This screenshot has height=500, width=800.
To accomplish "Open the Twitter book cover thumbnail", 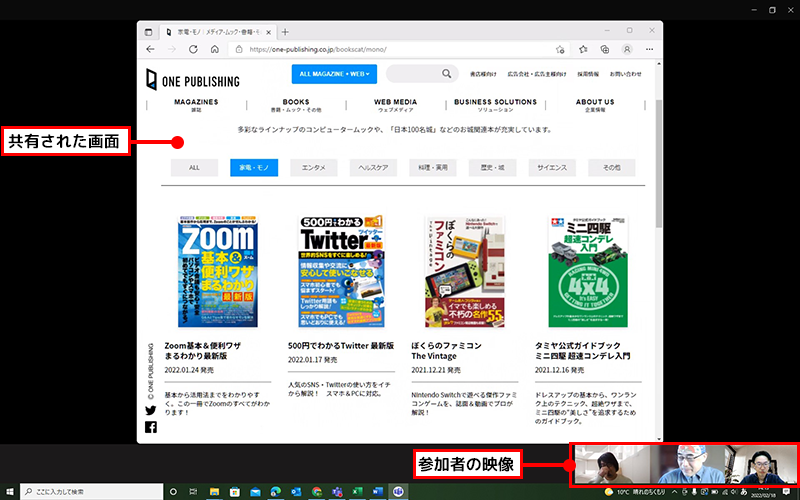I will coord(341,271).
